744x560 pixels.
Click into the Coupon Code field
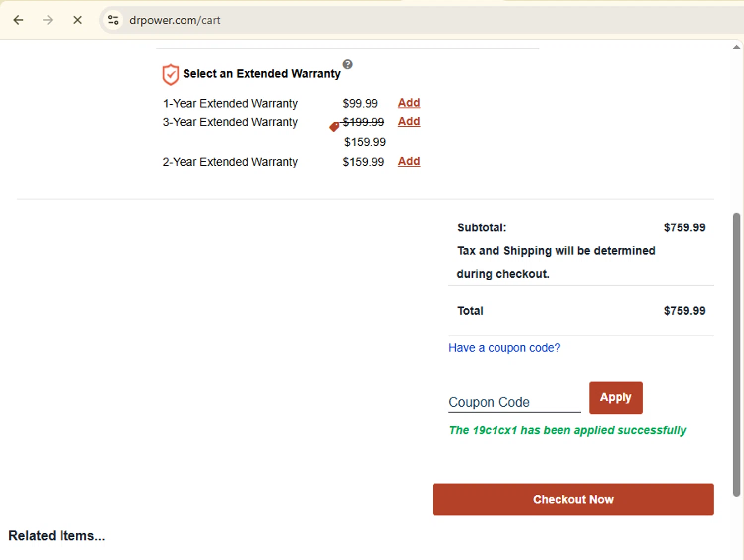coord(514,402)
